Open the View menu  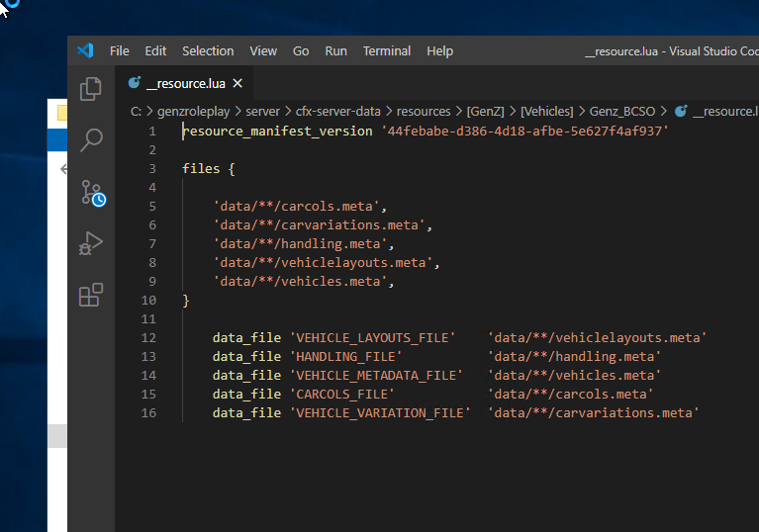pos(263,50)
